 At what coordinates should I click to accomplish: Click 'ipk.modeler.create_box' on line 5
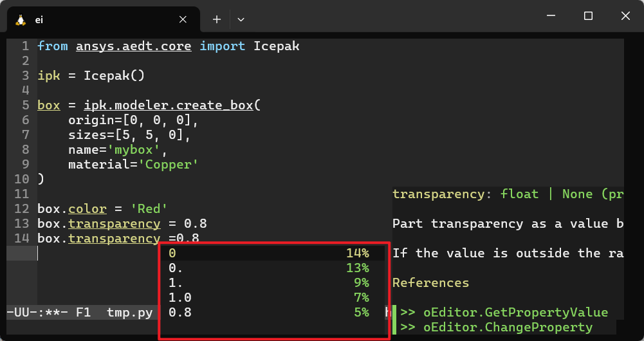click(x=169, y=105)
